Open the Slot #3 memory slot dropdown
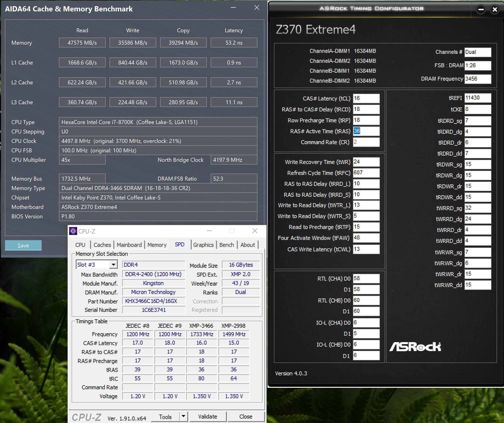 (114, 265)
